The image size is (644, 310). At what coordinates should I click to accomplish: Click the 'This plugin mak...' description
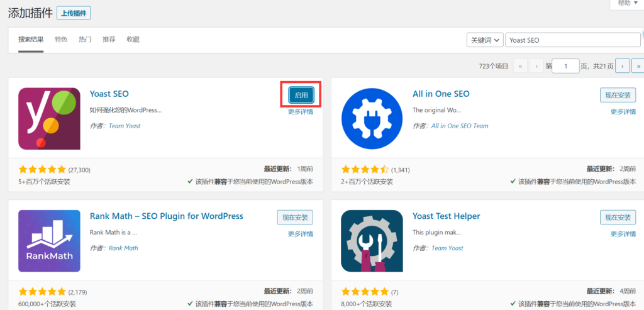[436, 233]
